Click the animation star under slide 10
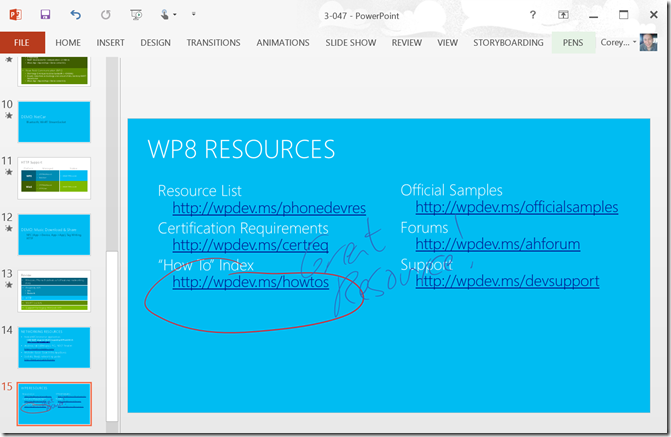The height and width of the screenshot is (437, 671). (x=8, y=116)
